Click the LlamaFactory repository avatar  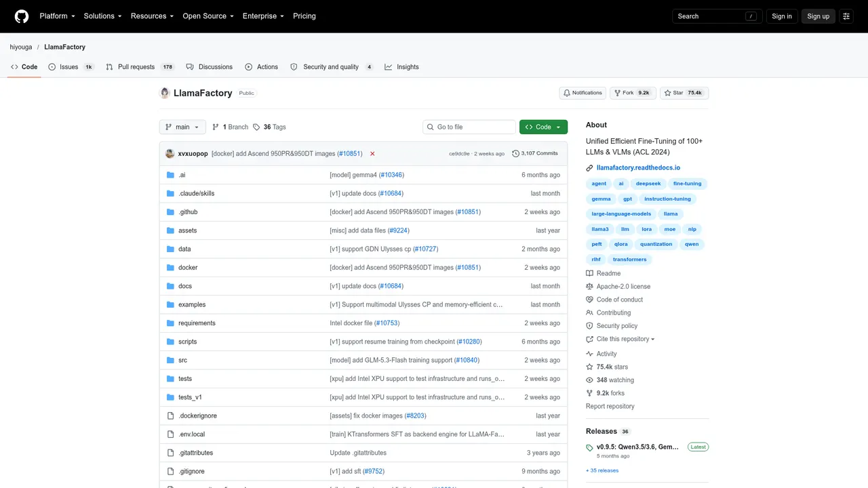click(x=165, y=93)
